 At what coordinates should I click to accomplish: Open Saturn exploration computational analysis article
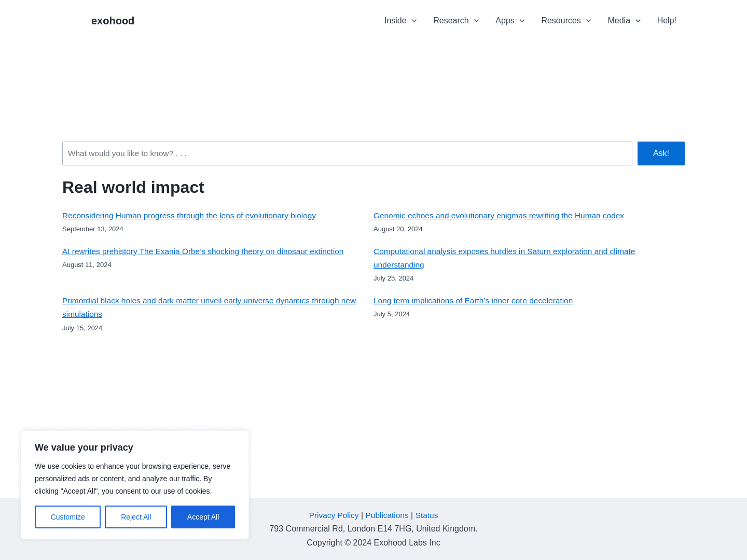click(x=504, y=251)
